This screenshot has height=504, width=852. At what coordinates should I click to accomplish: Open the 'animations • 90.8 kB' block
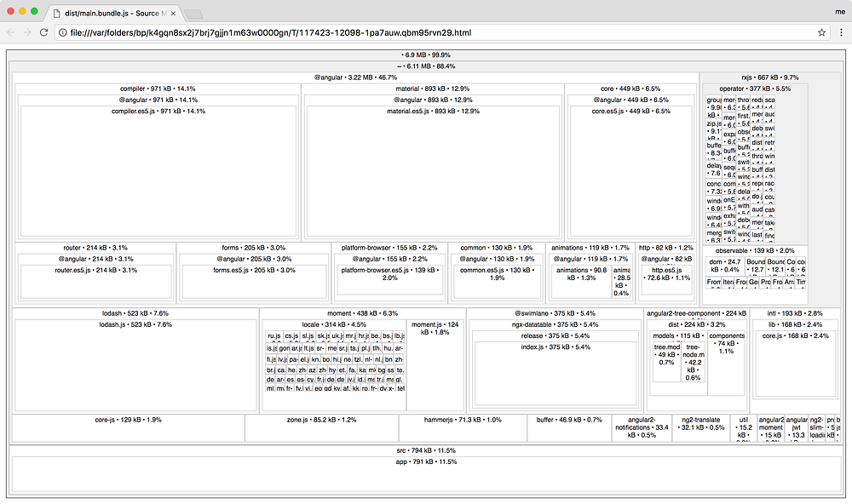pyautogui.click(x=581, y=282)
